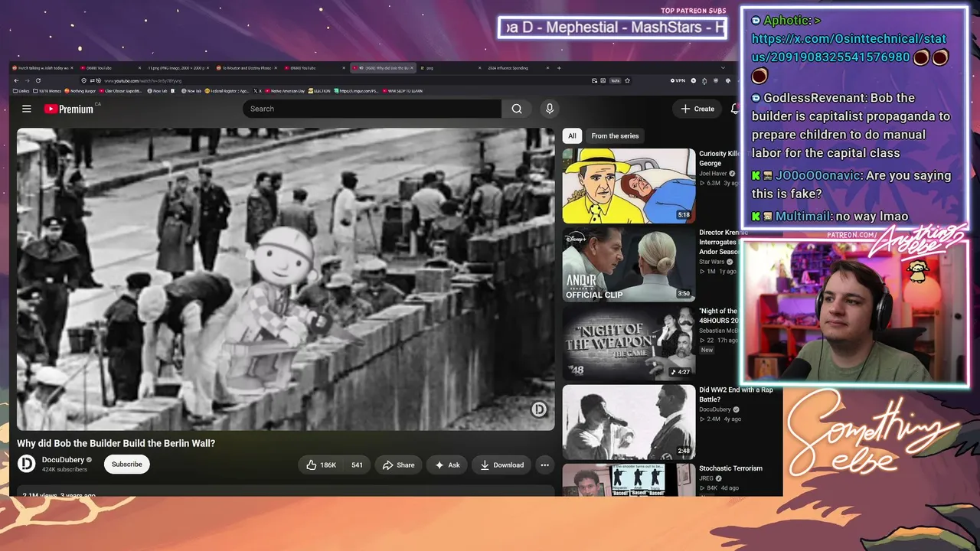Reload the page in browser toolbar
The image size is (980, 551).
[40, 80]
